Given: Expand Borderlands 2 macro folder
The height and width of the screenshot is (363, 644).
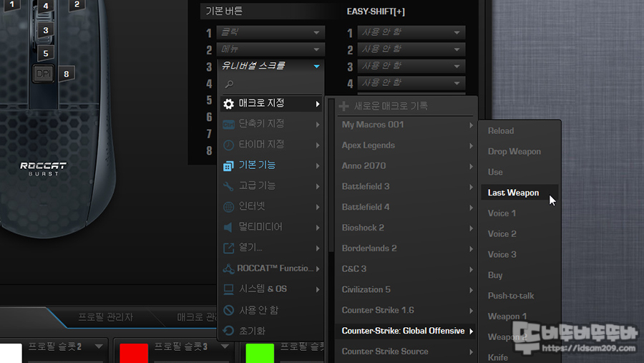Looking at the screenshot, I should (x=406, y=248).
